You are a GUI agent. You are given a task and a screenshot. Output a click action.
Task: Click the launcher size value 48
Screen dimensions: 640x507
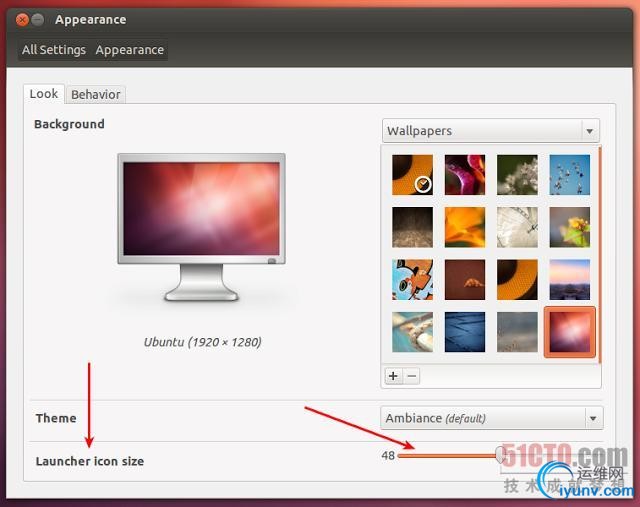click(388, 455)
